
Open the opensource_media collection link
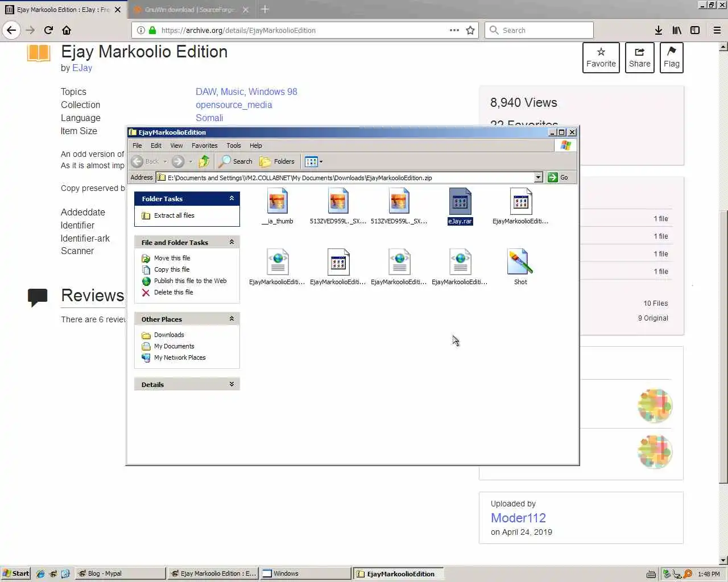click(x=234, y=105)
